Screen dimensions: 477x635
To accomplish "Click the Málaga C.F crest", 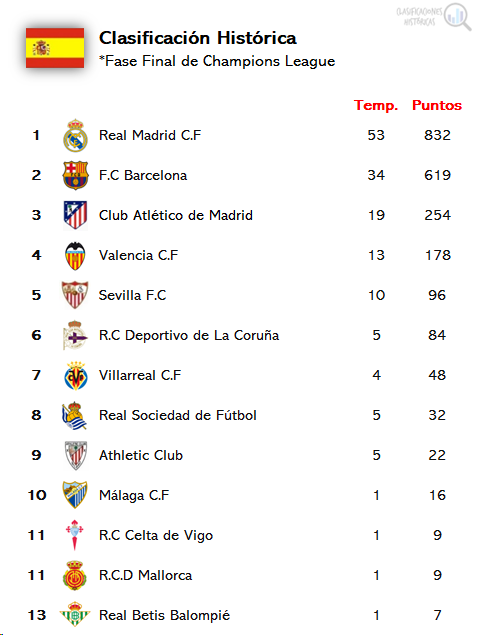I will (x=75, y=495).
